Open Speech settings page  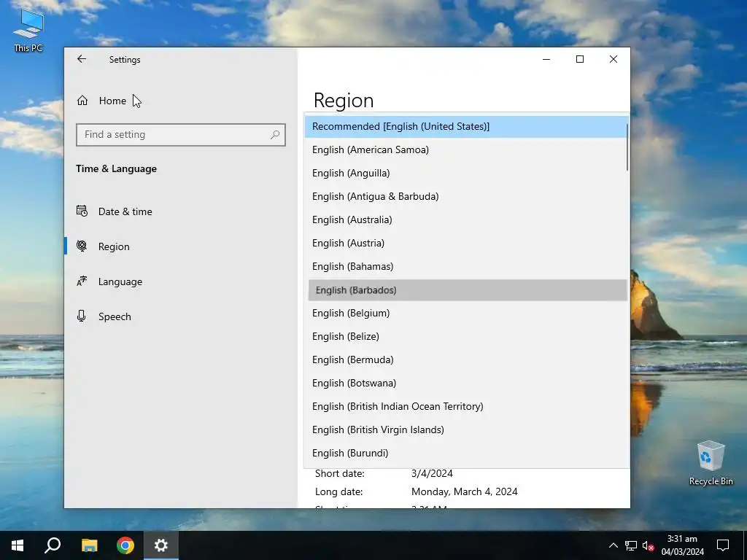[181, 316]
